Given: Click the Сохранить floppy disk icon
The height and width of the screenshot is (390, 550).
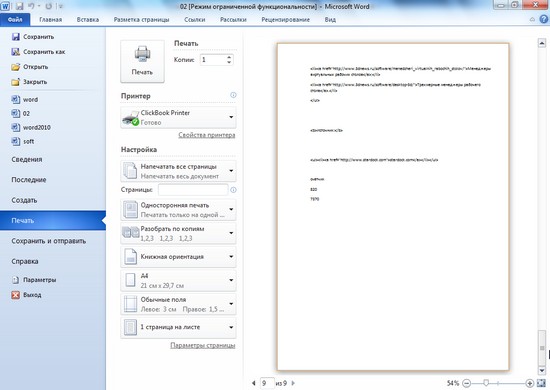Looking at the screenshot, I should click(16, 36).
